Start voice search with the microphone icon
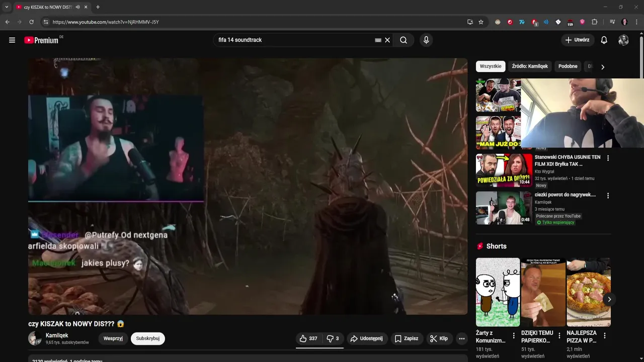 [x=426, y=40]
